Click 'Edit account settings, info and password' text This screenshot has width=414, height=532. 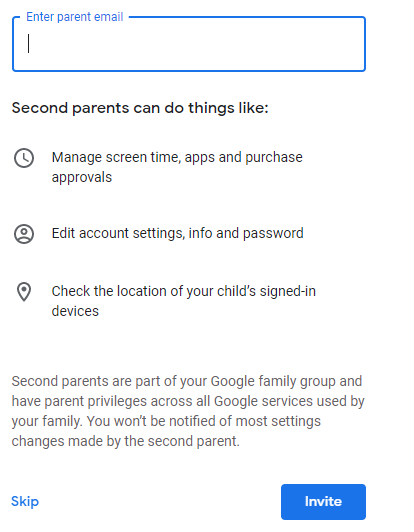(177, 233)
